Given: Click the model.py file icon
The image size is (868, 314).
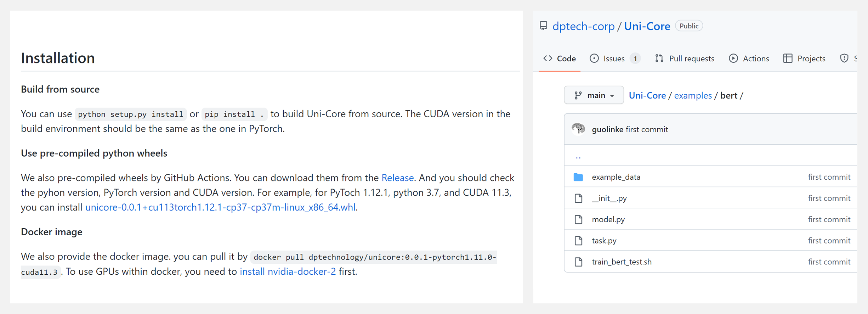Looking at the screenshot, I should [x=578, y=219].
